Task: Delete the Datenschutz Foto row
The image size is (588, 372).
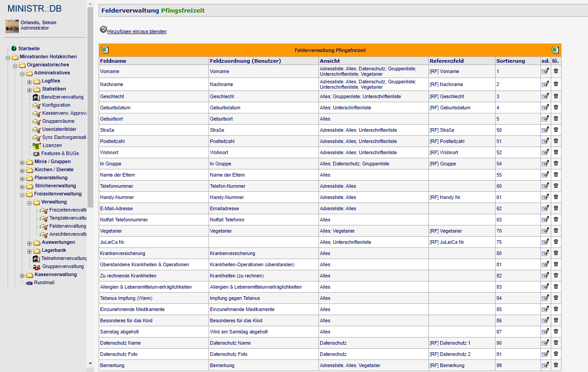Action: (556, 354)
